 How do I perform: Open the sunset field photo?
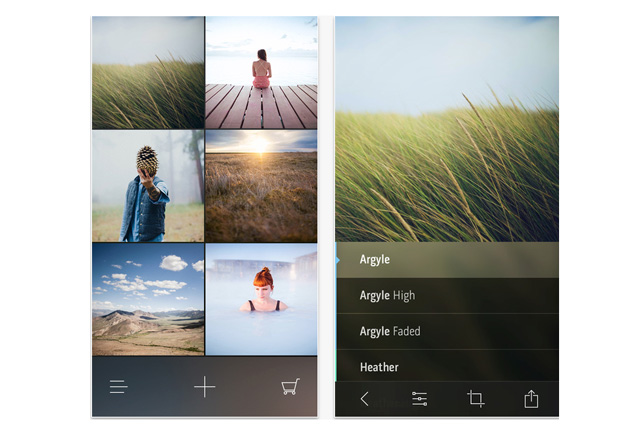pos(262,186)
